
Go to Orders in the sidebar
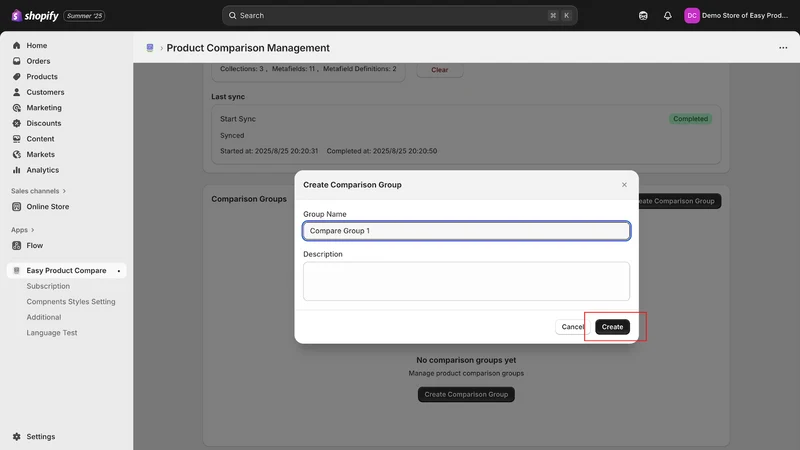38,61
